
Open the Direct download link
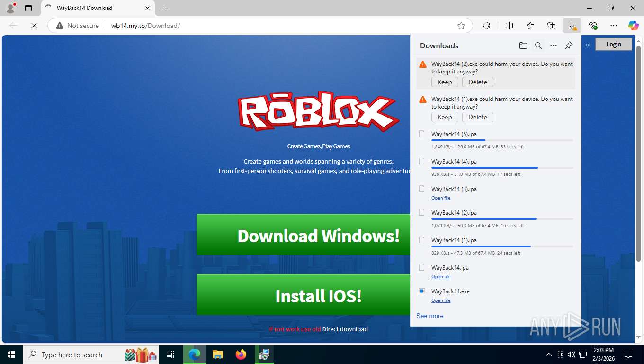(345, 329)
